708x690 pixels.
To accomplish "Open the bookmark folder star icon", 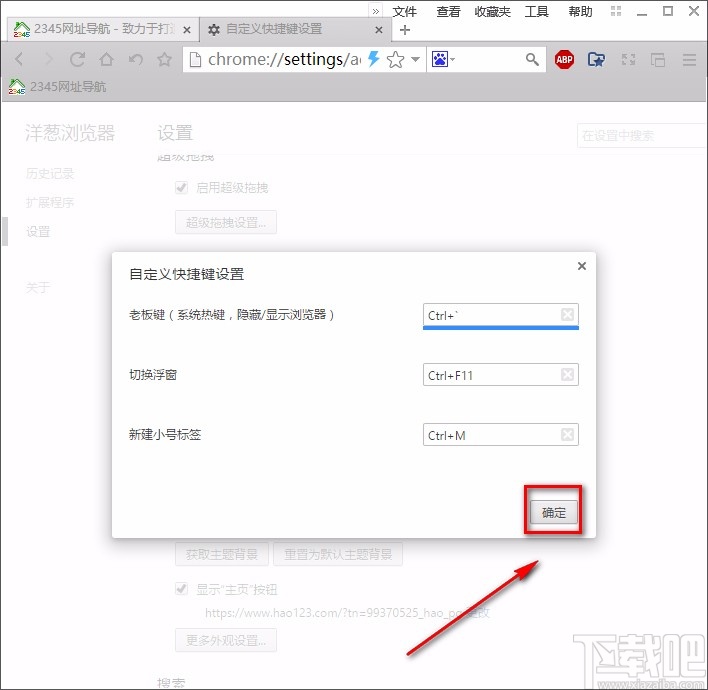I will 596,59.
